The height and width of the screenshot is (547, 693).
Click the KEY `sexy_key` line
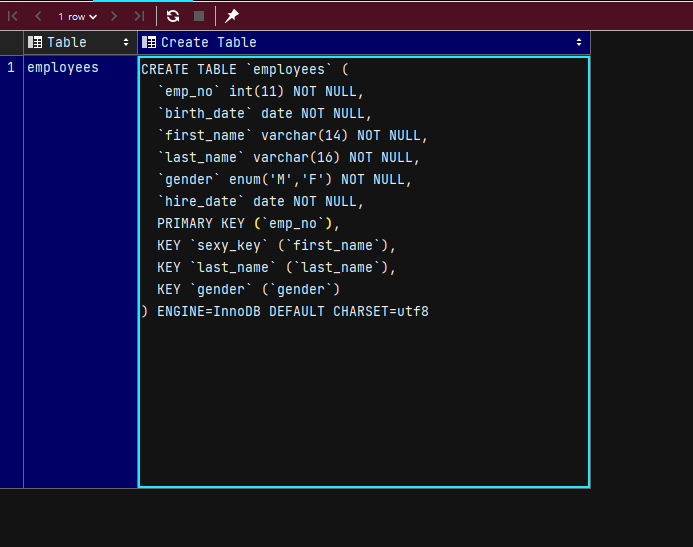point(277,245)
